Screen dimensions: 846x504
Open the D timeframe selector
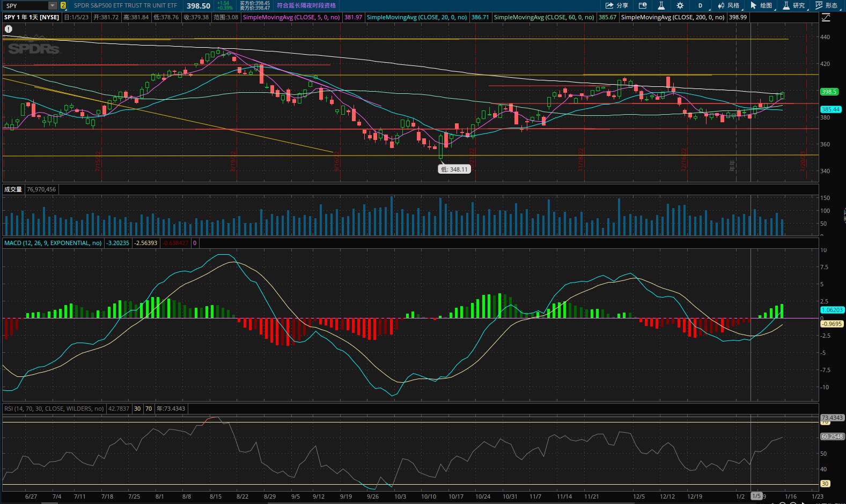coord(701,5)
